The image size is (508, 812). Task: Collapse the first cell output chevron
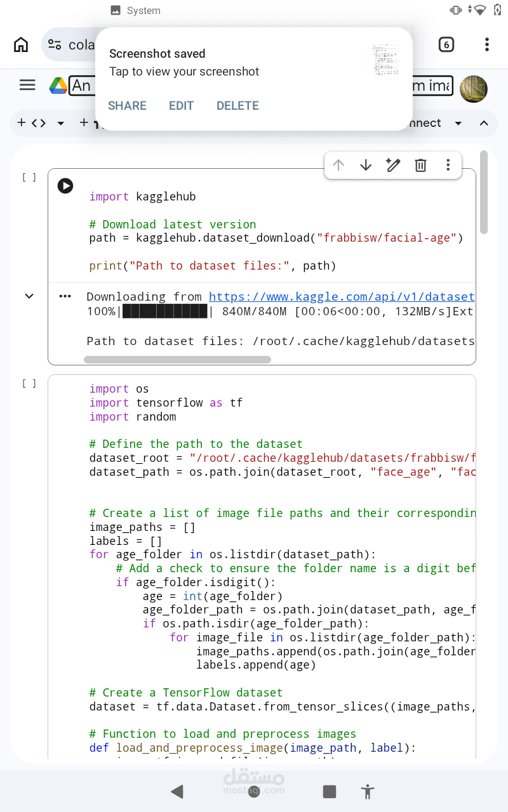(x=29, y=296)
